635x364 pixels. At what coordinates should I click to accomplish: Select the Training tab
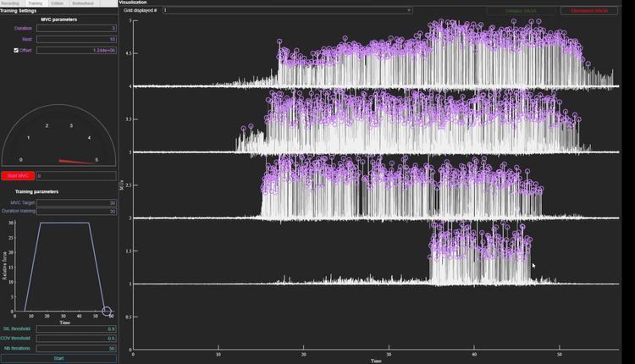point(35,3)
